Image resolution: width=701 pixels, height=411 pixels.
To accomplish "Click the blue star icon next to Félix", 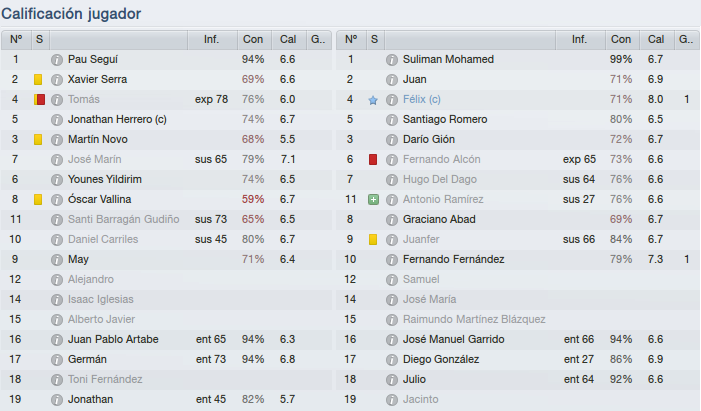I will pos(373,100).
